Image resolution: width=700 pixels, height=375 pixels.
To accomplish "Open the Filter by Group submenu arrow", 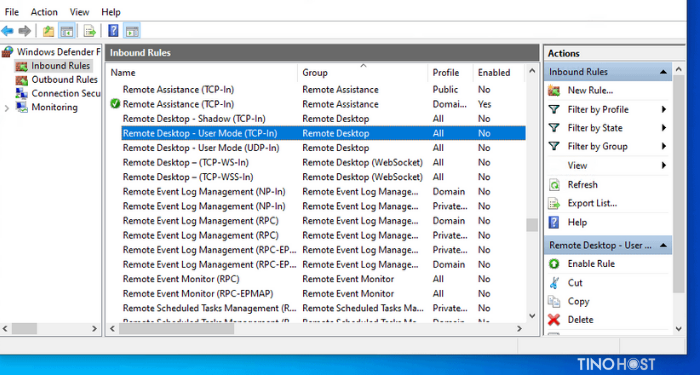I will pos(664,146).
